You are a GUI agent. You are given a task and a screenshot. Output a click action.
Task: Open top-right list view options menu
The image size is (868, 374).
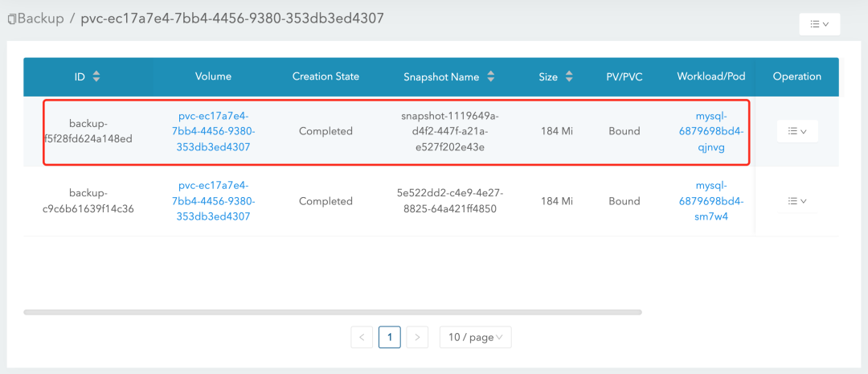[819, 24]
